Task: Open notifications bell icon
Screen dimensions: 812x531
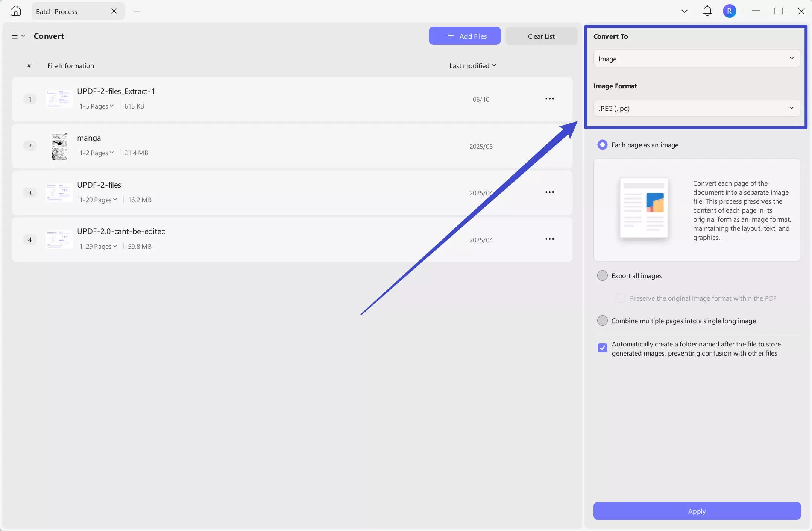Action: coord(707,11)
